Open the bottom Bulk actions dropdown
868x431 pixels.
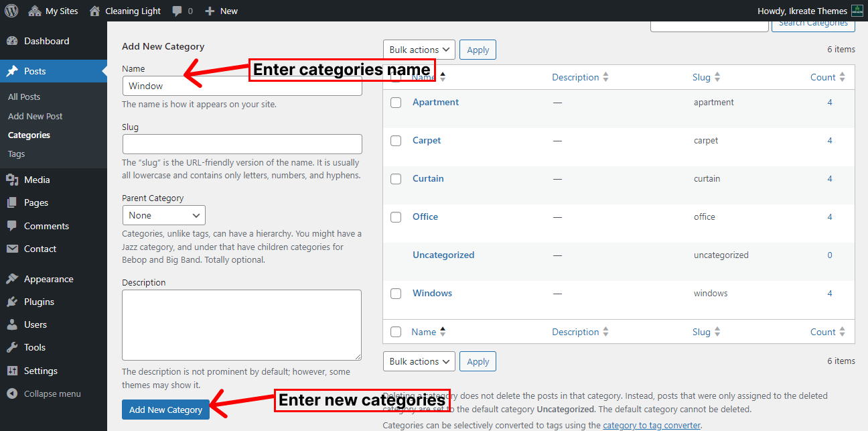tap(419, 361)
